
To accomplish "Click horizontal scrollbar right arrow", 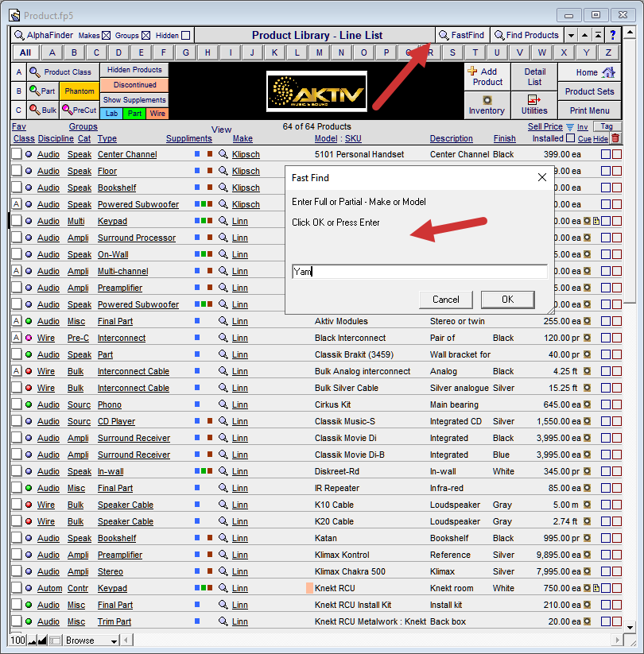I will (618, 640).
